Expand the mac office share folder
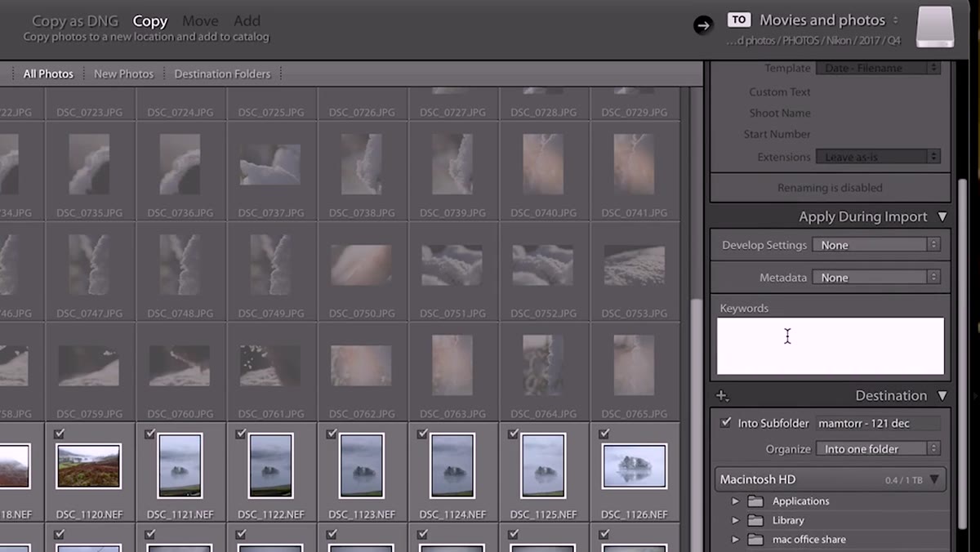980x552 pixels. pyautogui.click(x=735, y=539)
